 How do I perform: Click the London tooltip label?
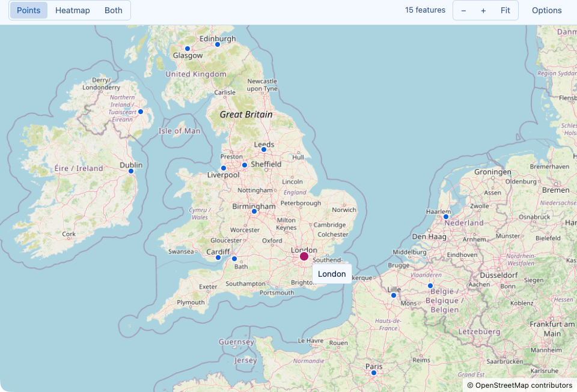tap(332, 274)
